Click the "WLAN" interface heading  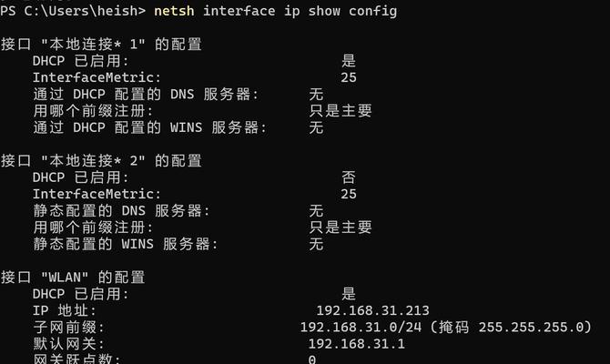(73, 278)
